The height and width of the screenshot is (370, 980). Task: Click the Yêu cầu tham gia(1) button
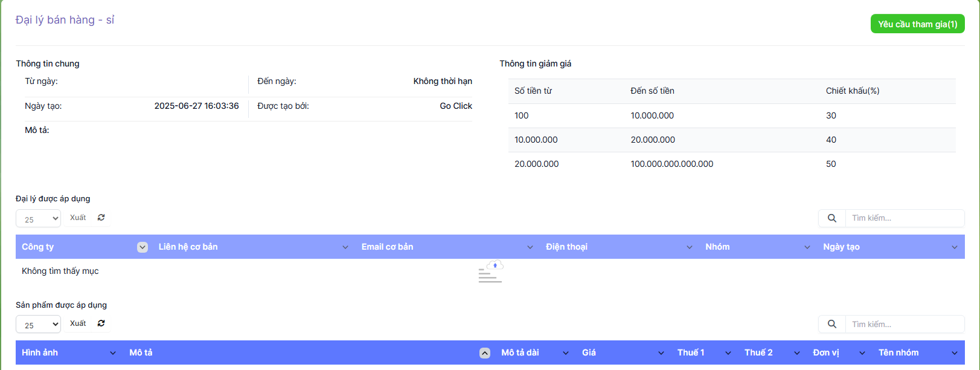pos(917,24)
